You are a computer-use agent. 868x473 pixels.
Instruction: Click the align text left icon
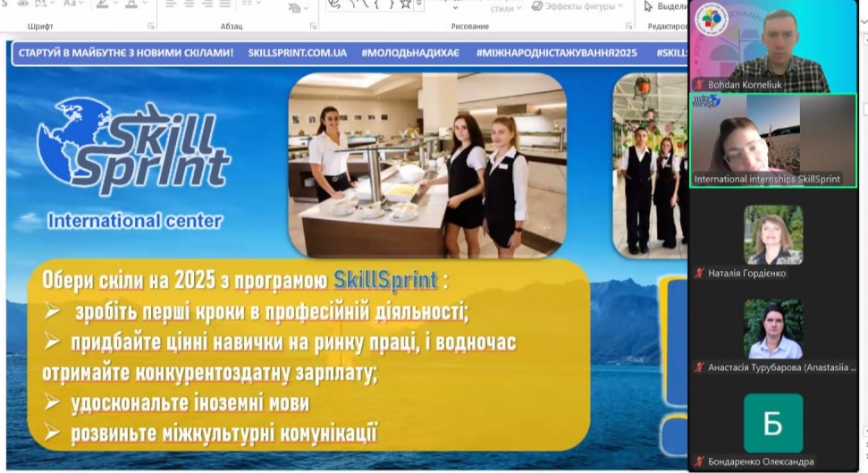(x=168, y=4)
